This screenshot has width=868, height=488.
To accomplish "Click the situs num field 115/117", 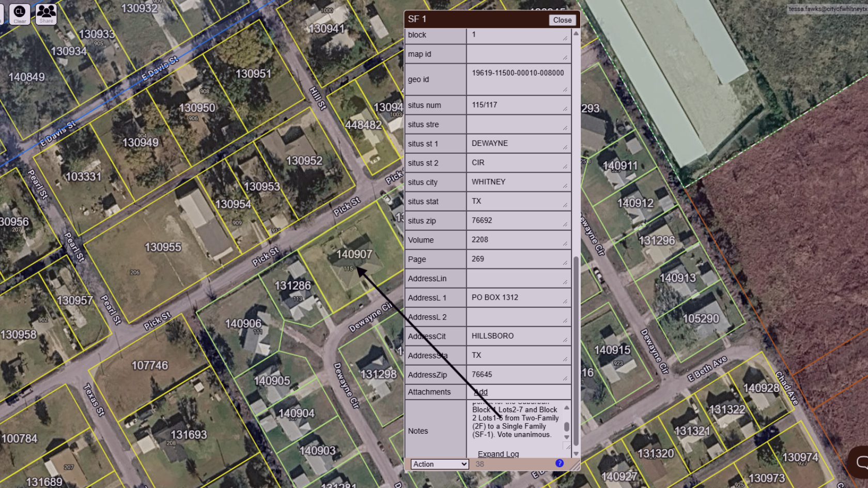I will [519, 105].
